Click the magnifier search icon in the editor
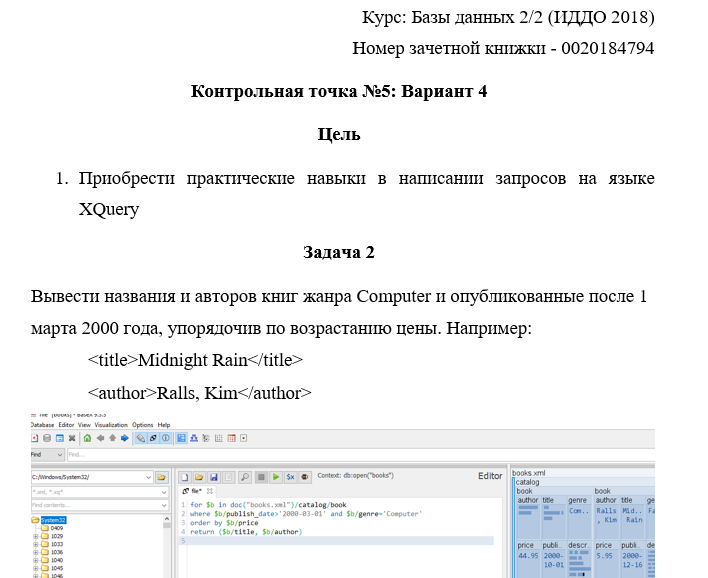Screen dimensions: 708x578 pos(245,477)
